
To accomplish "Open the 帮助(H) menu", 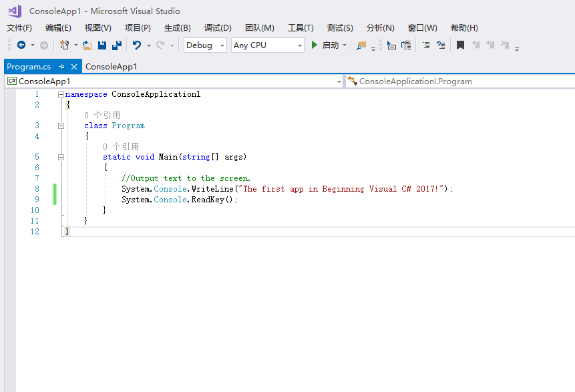I will click(464, 28).
